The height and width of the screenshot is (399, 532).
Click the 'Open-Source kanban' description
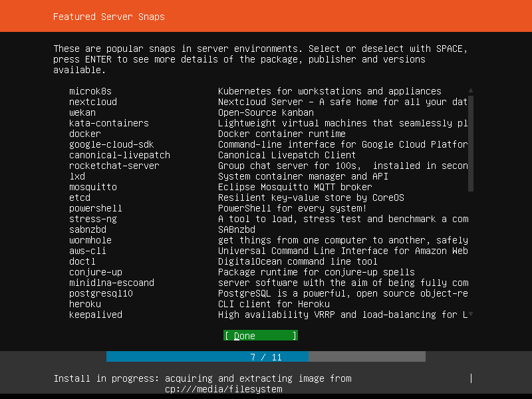point(266,112)
